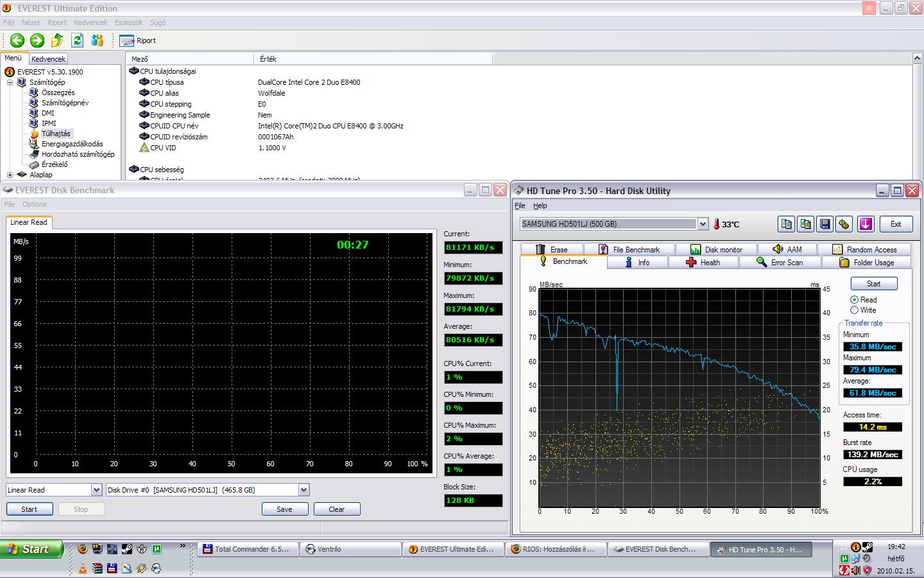
Task: Click the up-level folder icon in EVEREST toolbar
Action: point(57,40)
